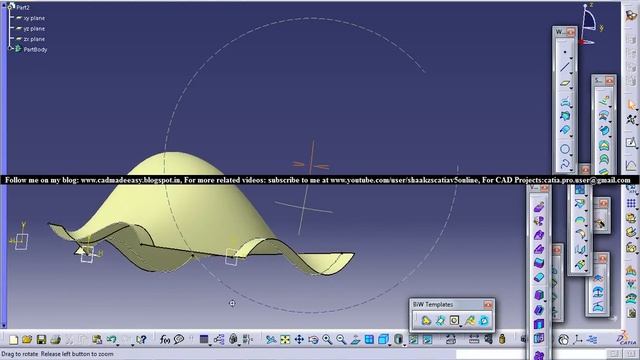Screen dimensions: 640x360
Task: Select the Fly mode view icon
Action: 271,339
